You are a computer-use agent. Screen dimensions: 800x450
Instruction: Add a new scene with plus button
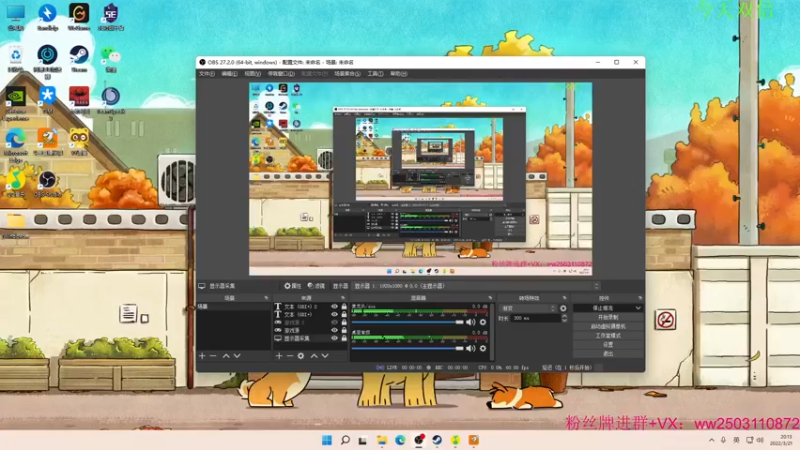[x=202, y=356]
